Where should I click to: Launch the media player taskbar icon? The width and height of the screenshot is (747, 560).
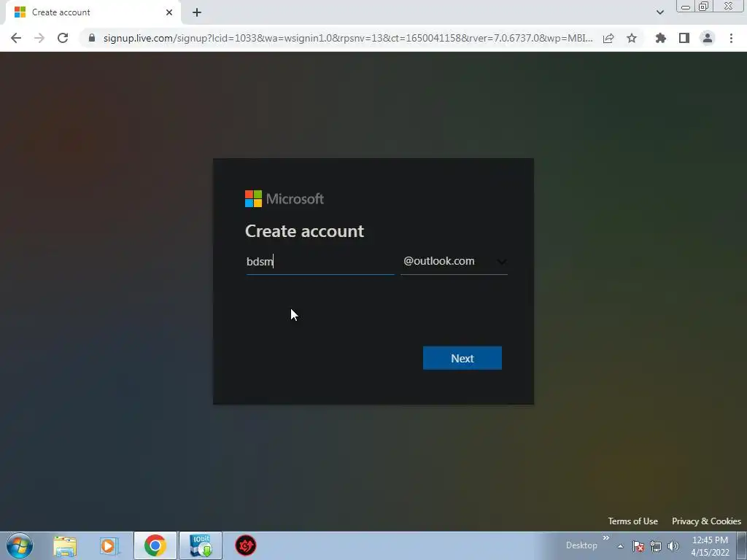pyautogui.click(x=109, y=545)
